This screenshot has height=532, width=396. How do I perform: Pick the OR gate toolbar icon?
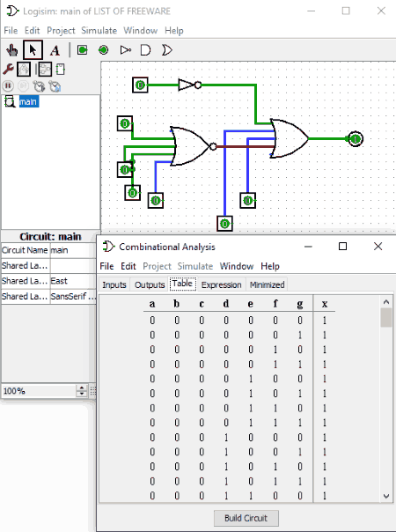[x=166, y=50]
